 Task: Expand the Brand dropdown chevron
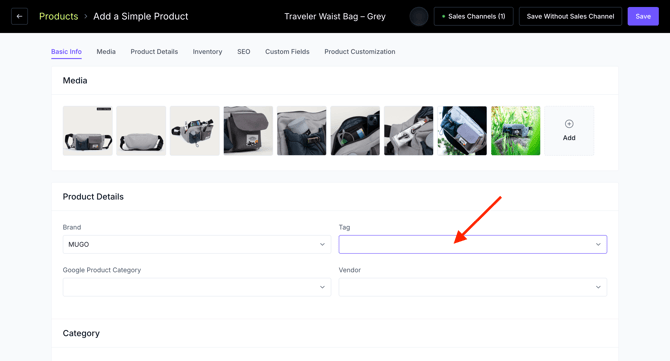pyautogui.click(x=322, y=244)
